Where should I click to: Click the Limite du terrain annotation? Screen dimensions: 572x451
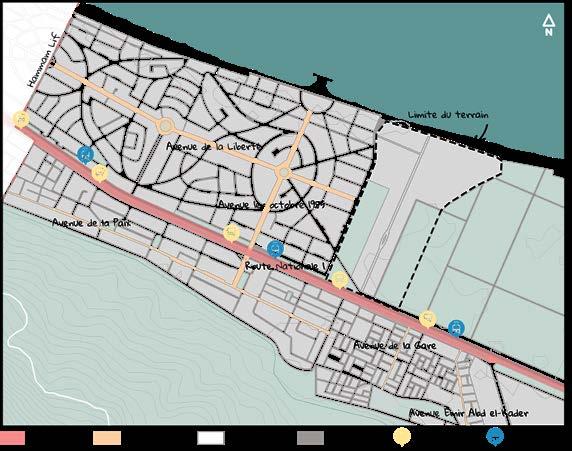coord(448,115)
